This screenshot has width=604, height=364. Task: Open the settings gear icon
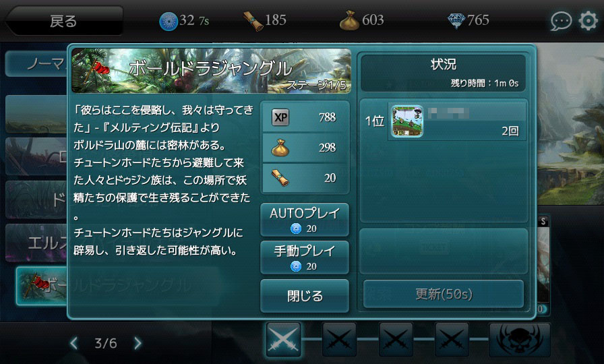tap(588, 20)
